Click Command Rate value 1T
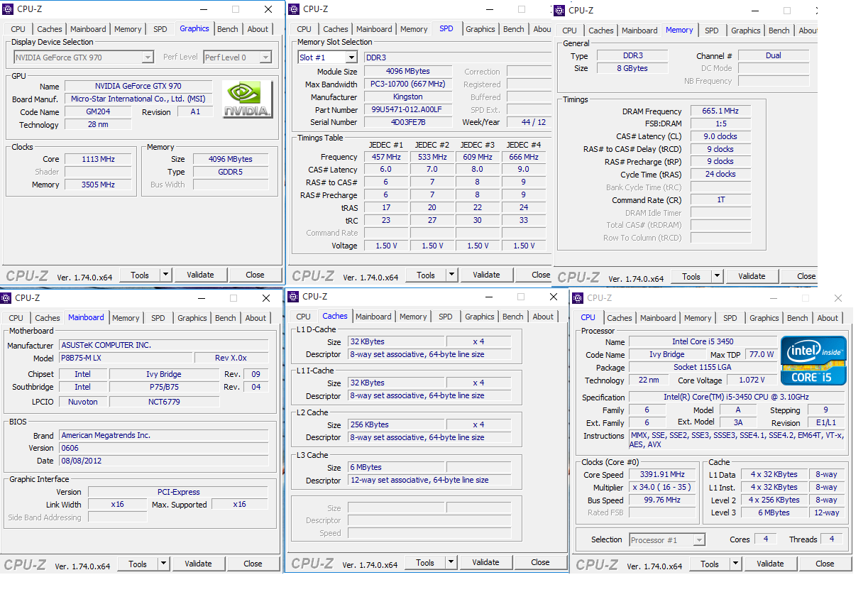 [720, 199]
